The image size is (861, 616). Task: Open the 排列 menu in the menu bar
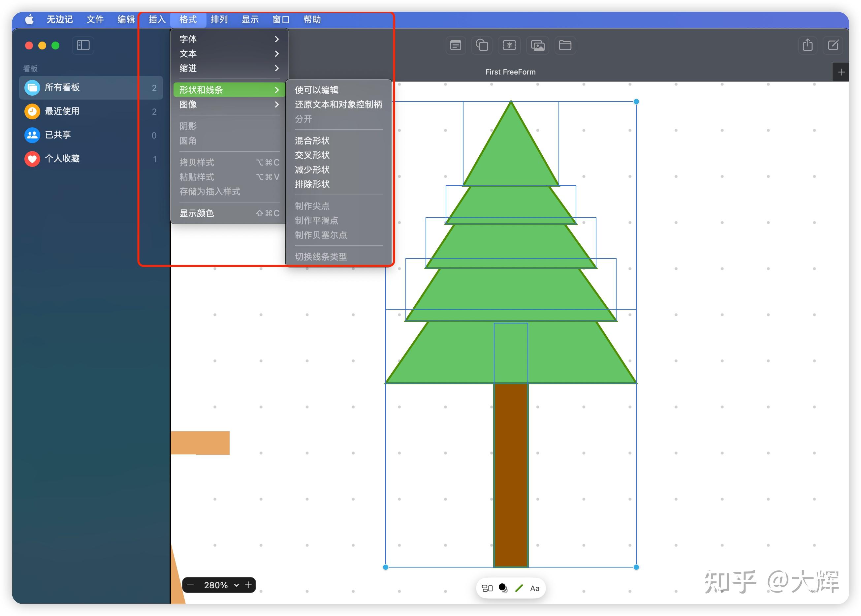(219, 19)
